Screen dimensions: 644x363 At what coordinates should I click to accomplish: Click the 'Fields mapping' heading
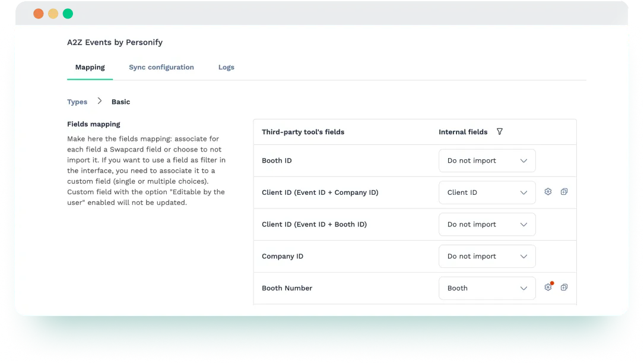(x=94, y=124)
